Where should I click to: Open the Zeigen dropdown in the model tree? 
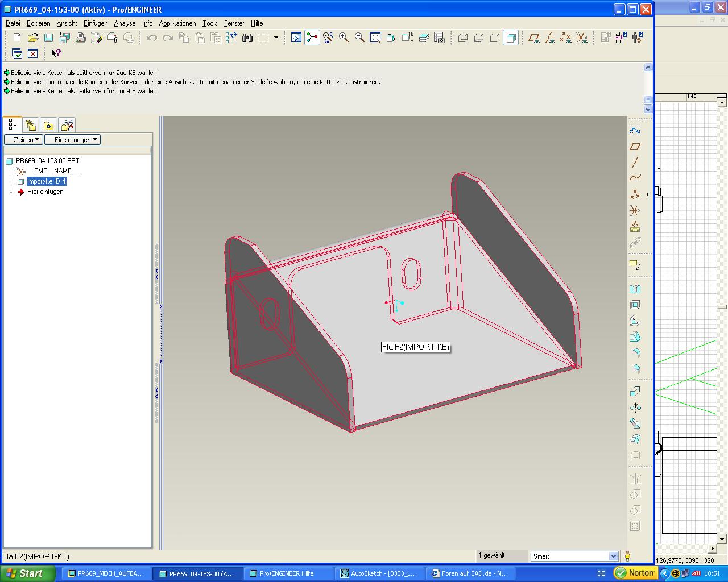[x=23, y=139]
